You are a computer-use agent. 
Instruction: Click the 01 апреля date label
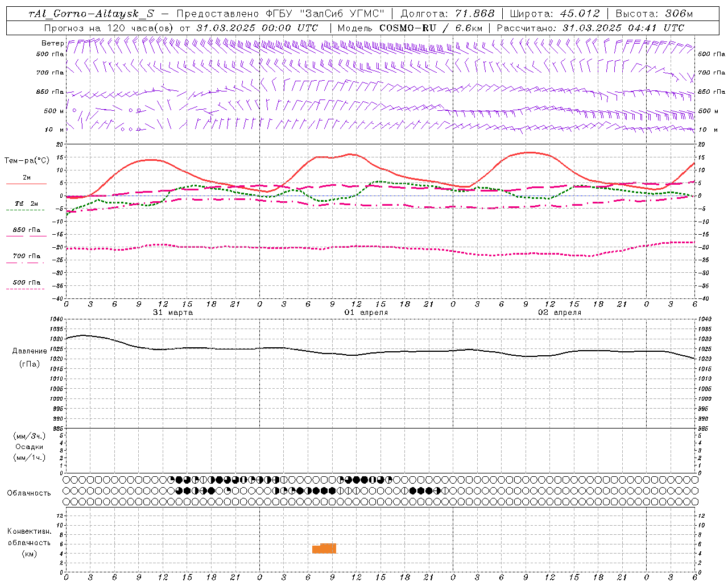pyautogui.click(x=366, y=313)
